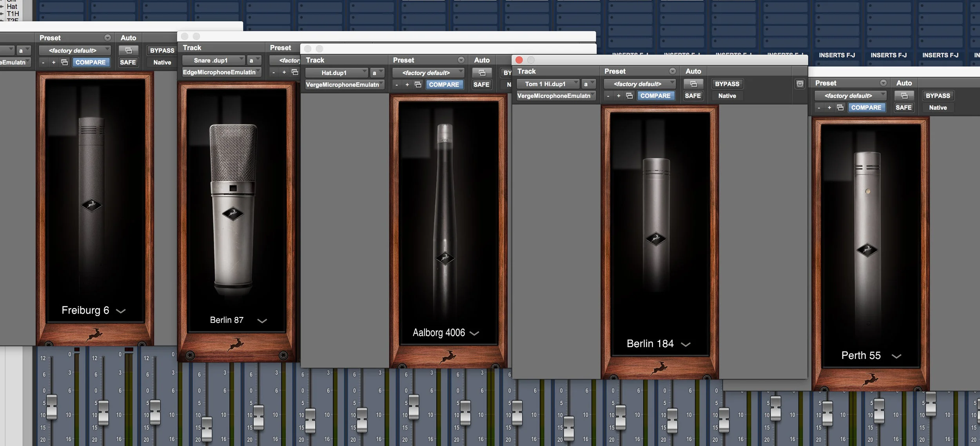Image resolution: width=980 pixels, height=446 pixels.
Task: Click next preset plus in Freiburg 6 window
Action: (54, 62)
